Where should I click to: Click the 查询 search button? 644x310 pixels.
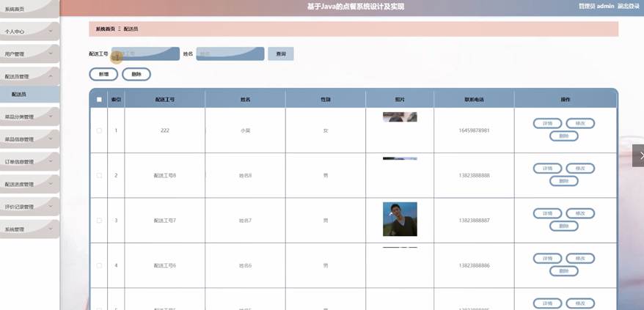281,53
